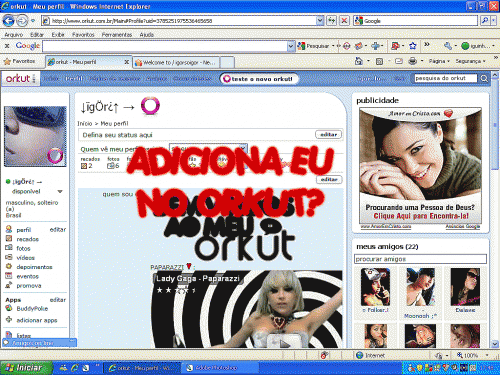Click the orkut logo in the page header
500x375 pixels.
pyautogui.click(x=21, y=79)
